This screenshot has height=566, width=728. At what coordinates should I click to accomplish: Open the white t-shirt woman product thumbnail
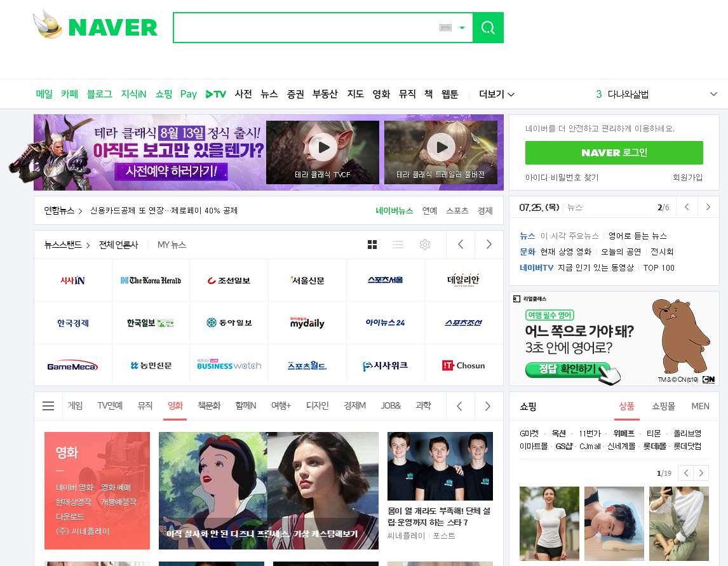(549, 523)
